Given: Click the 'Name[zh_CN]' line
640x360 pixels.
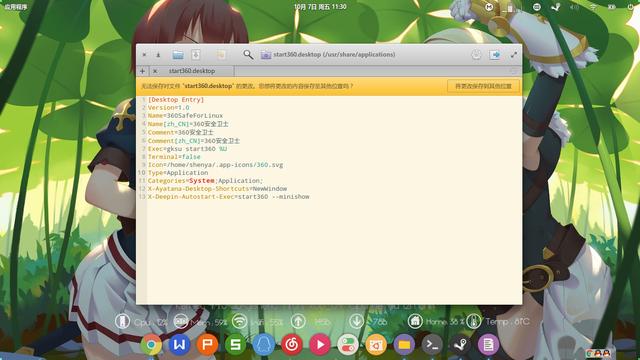Looking at the screenshot, I should pos(188,124).
